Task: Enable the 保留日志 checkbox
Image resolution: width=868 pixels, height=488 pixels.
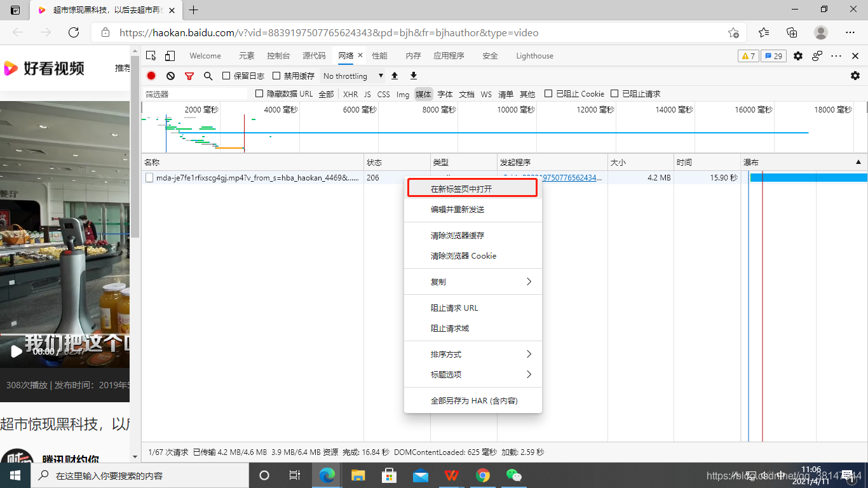Action: click(x=226, y=76)
